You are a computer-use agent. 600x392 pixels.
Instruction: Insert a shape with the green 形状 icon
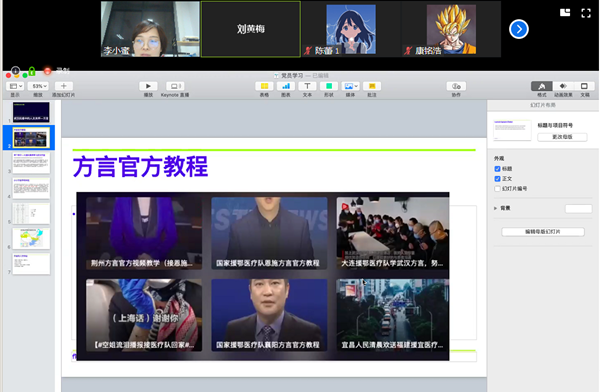[x=329, y=86]
